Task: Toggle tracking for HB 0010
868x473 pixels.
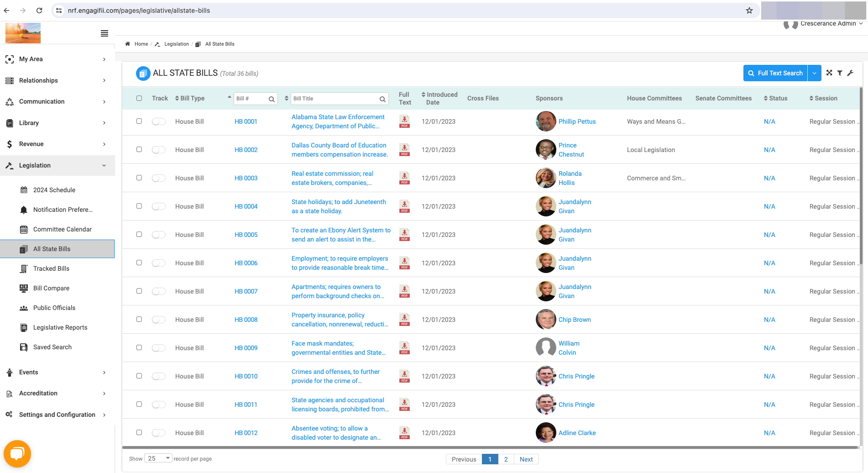Action: (x=159, y=376)
